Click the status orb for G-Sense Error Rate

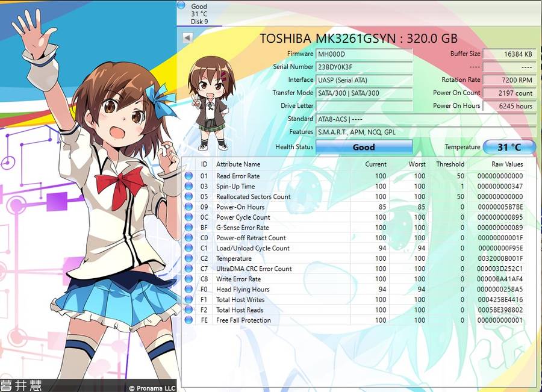click(x=188, y=228)
